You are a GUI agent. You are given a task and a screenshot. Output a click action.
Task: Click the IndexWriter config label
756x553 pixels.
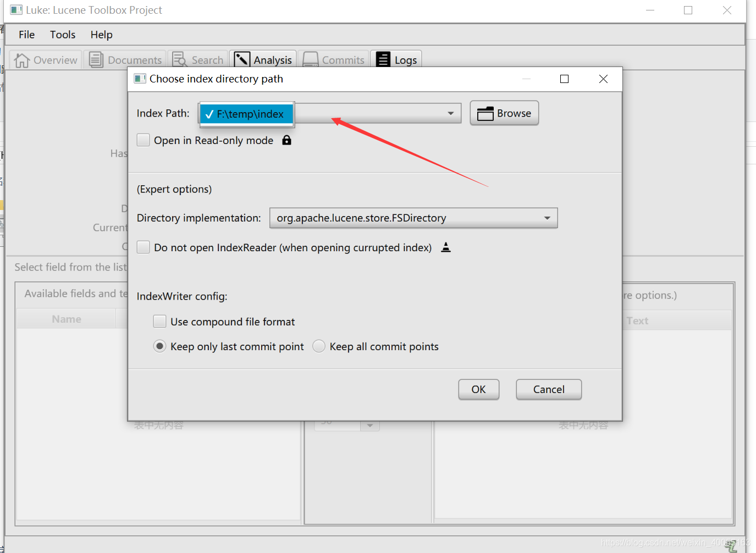[x=182, y=296]
